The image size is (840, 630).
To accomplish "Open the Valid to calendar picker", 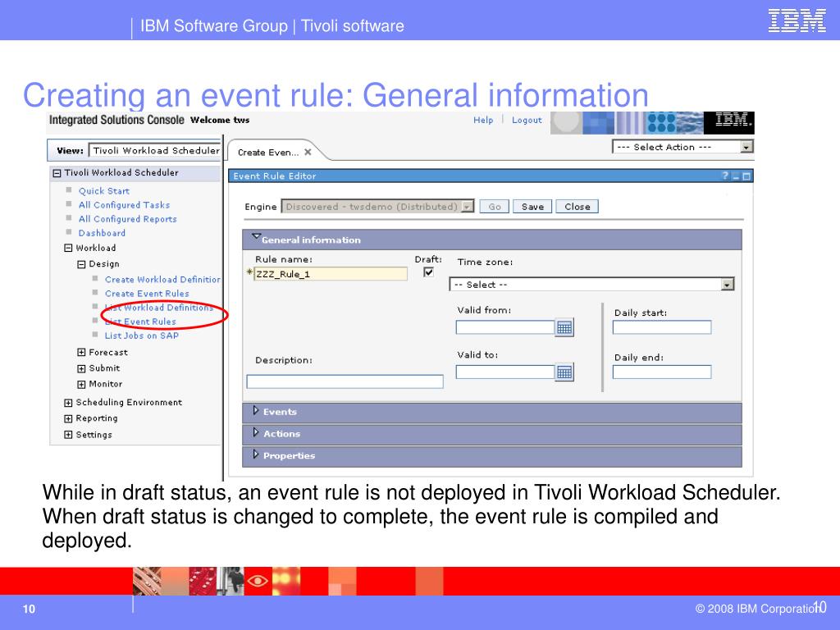I will coord(564,372).
